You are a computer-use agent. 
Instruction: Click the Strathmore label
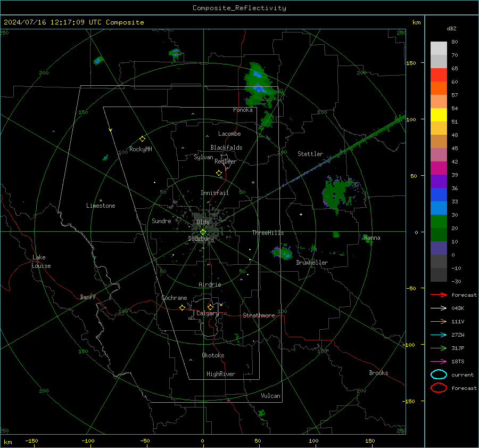259,315
